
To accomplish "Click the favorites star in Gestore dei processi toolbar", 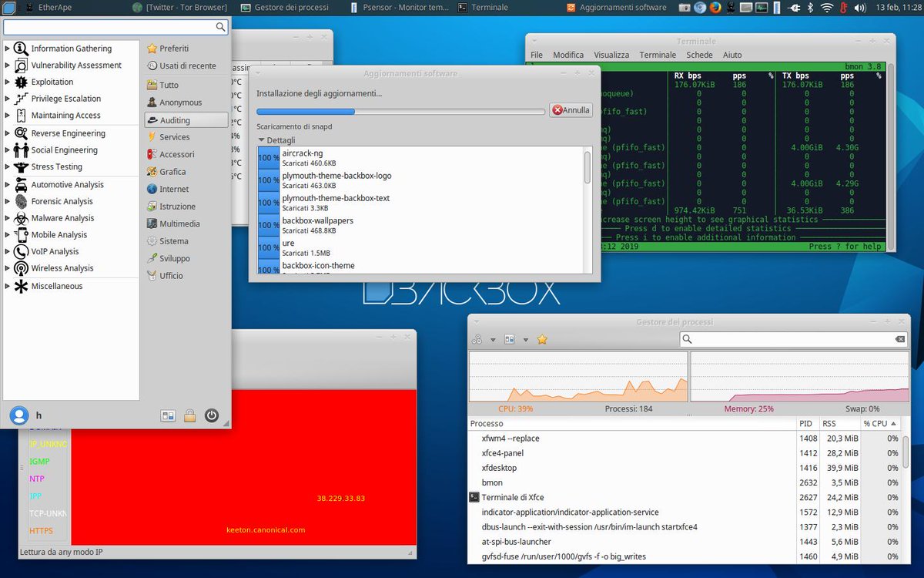I will tap(542, 339).
